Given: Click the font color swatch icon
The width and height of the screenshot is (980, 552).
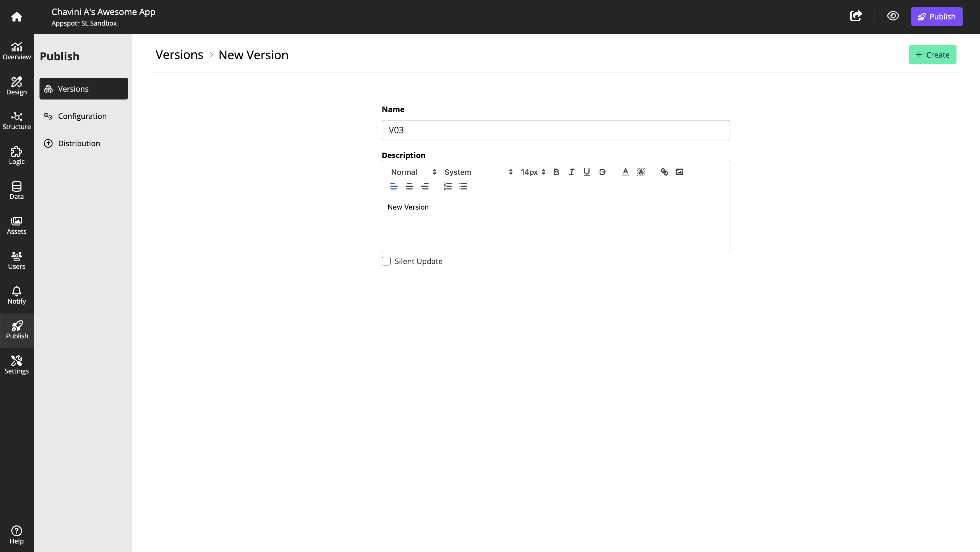Looking at the screenshot, I should tap(625, 172).
